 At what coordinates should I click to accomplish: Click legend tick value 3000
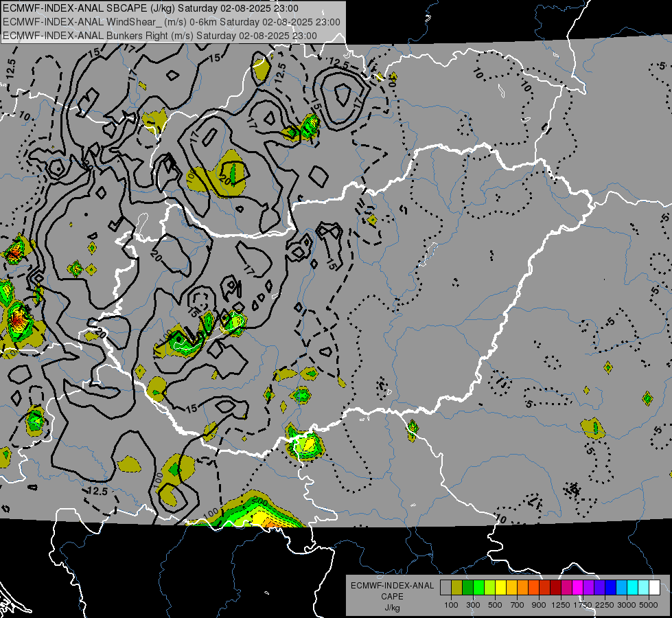pos(627,605)
